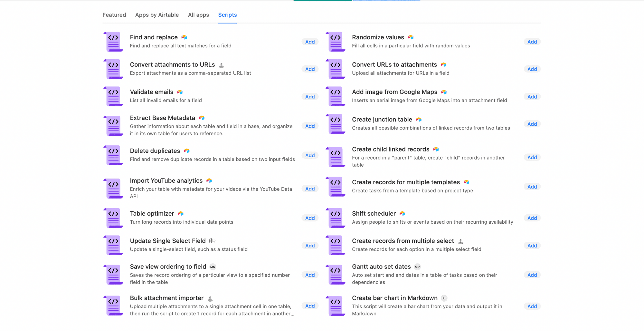Add the Create junction table script
This screenshot has height=331, width=644.
(x=532, y=124)
